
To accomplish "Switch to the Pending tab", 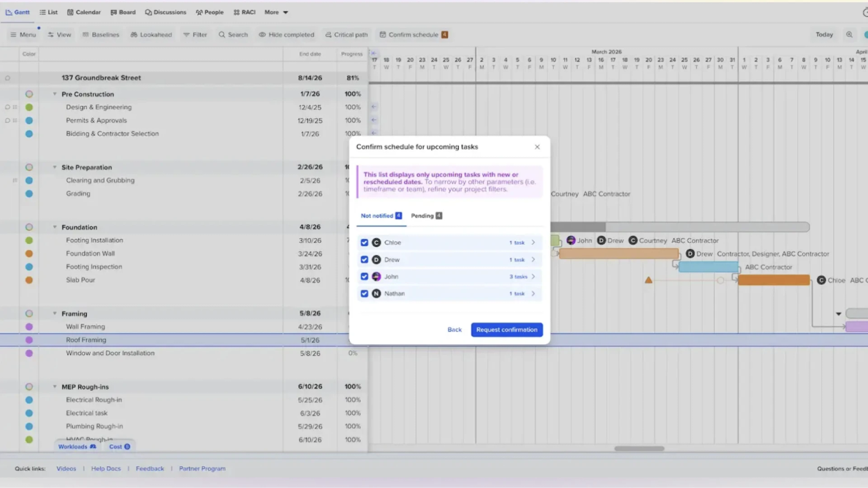I will [426, 216].
